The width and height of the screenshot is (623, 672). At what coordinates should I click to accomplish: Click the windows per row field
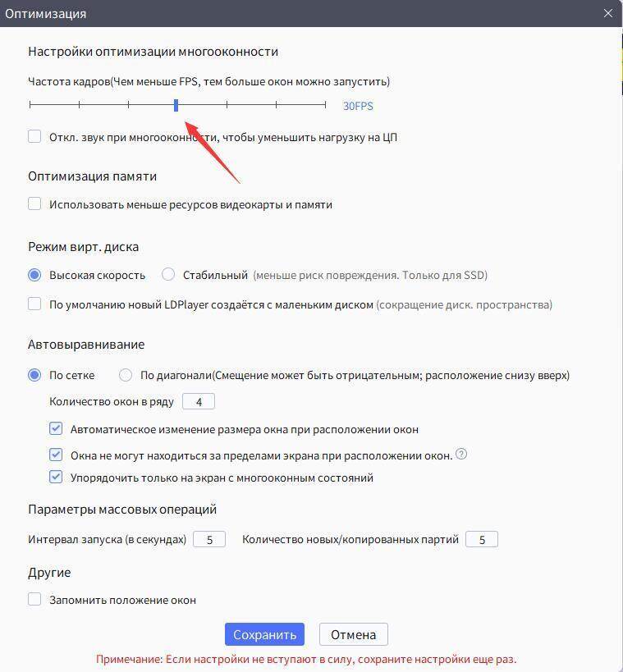pos(199,401)
